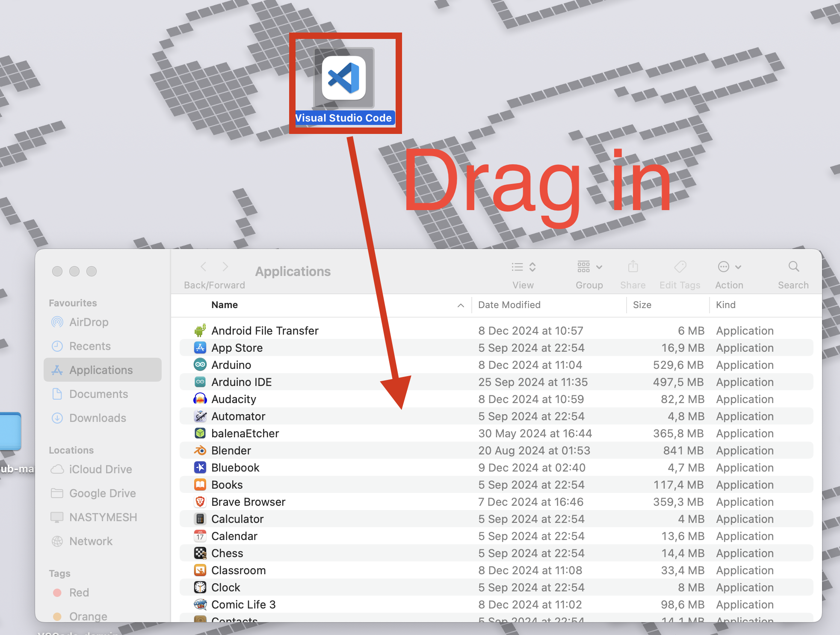Click the Favourites section header
Screen dimensions: 840x635
(x=73, y=303)
